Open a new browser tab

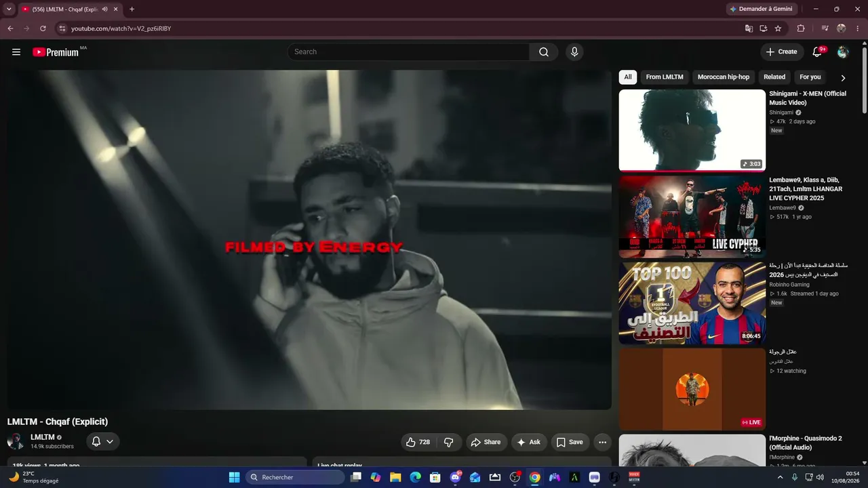coord(132,9)
